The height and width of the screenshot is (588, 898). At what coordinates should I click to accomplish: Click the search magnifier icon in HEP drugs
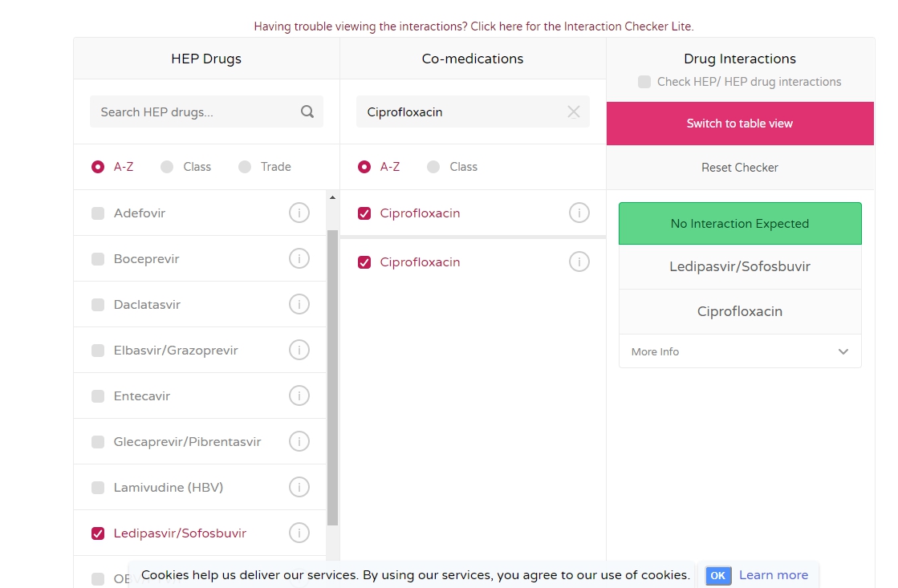pos(307,112)
